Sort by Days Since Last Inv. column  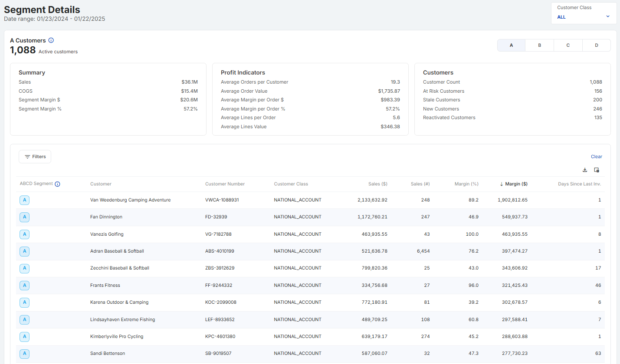coord(579,184)
